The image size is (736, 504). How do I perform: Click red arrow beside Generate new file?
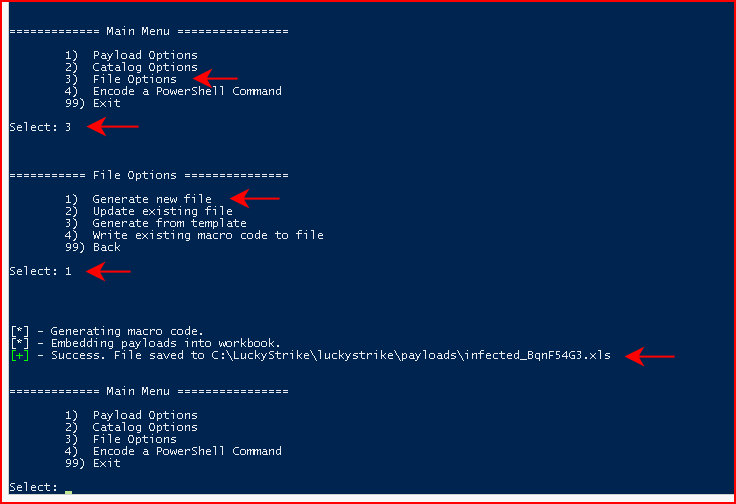(255, 199)
